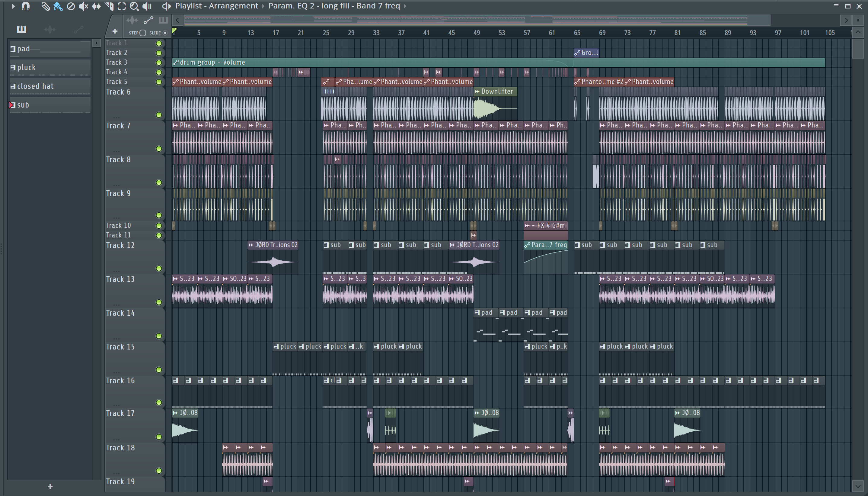Screen dimensions: 868x496
Task: Select the Mute tool
Action: tap(83, 6)
